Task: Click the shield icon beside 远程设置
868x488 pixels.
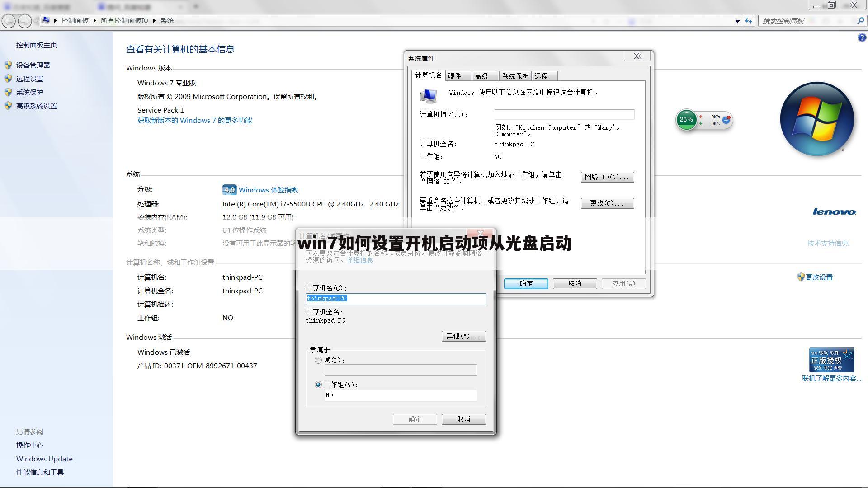Action: click(x=8, y=79)
